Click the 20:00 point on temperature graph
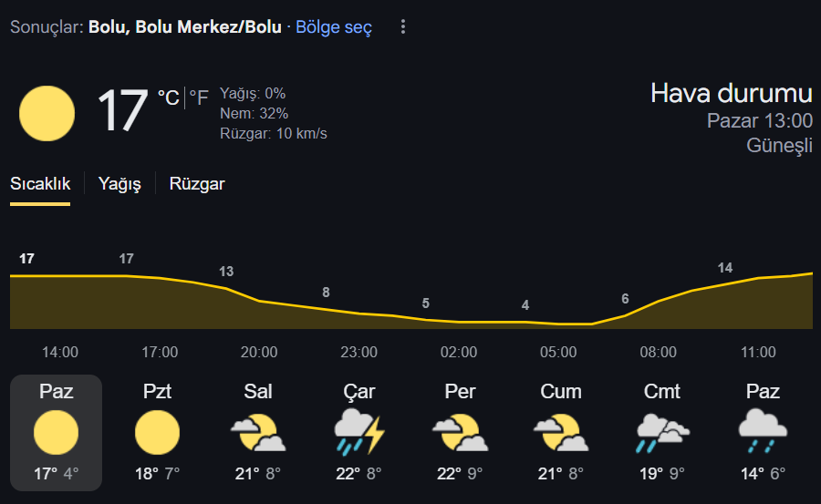Image resolution: width=821 pixels, height=504 pixels. tap(259, 301)
